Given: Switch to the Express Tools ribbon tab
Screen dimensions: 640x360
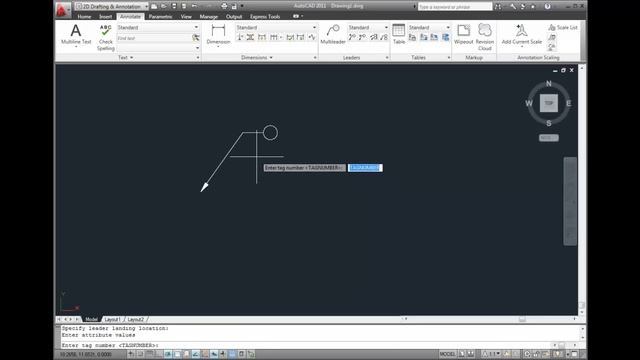Looking at the screenshot, I should point(265,17).
